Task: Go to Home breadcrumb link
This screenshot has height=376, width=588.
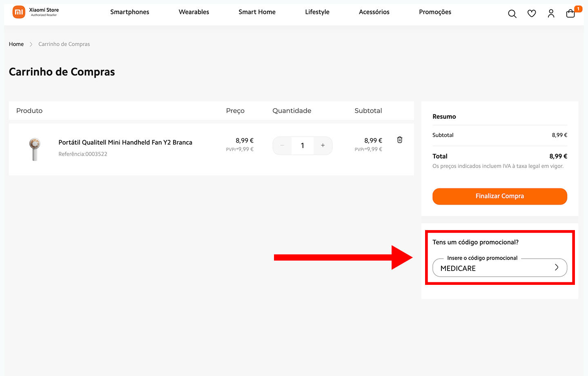Action: tap(16, 44)
